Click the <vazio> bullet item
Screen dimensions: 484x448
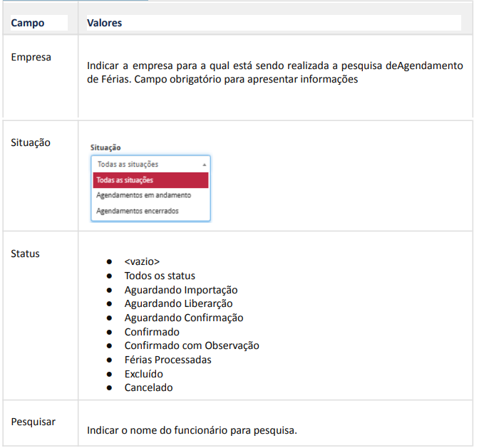tap(142, 262)
